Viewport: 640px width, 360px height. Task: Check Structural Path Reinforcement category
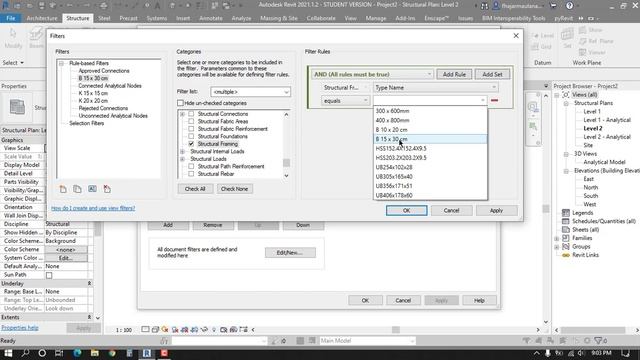191,166
